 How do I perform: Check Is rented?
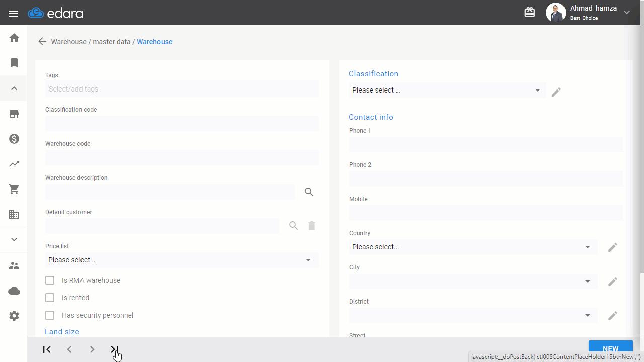[x=50, y=298]
